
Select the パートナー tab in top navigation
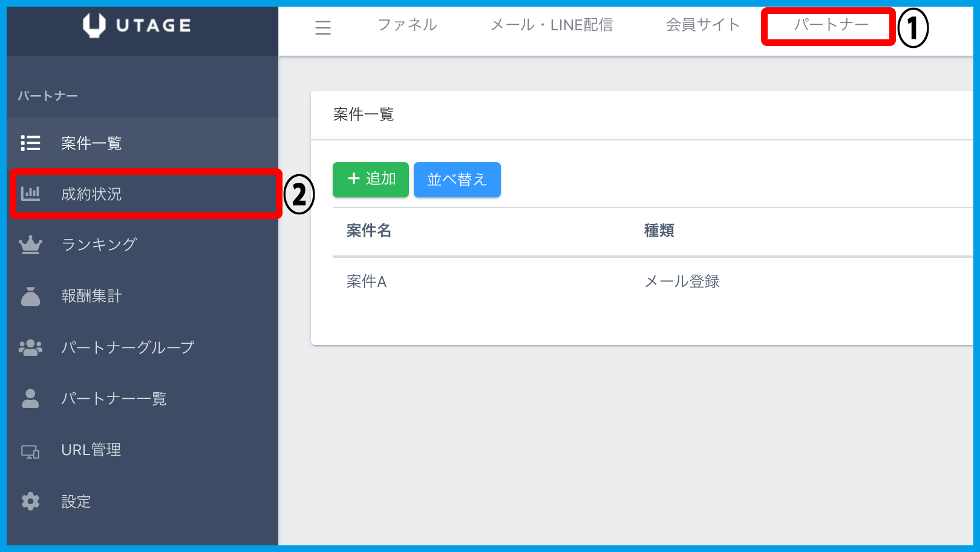(x=831, y=25)
